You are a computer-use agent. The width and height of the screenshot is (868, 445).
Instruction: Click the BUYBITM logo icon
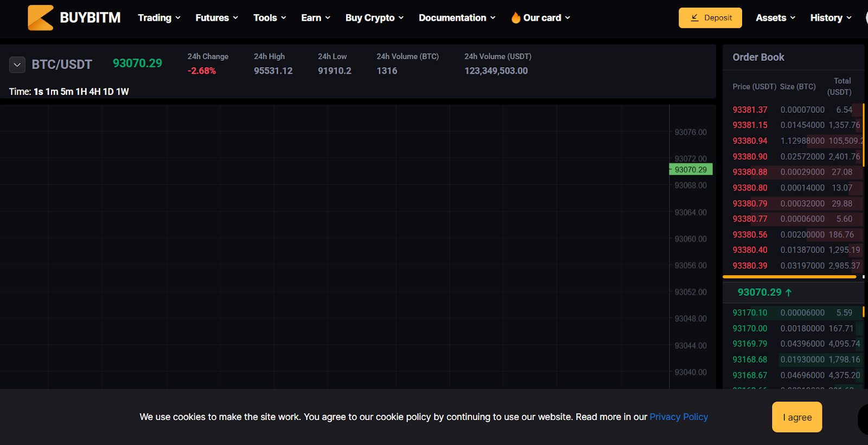40,18
